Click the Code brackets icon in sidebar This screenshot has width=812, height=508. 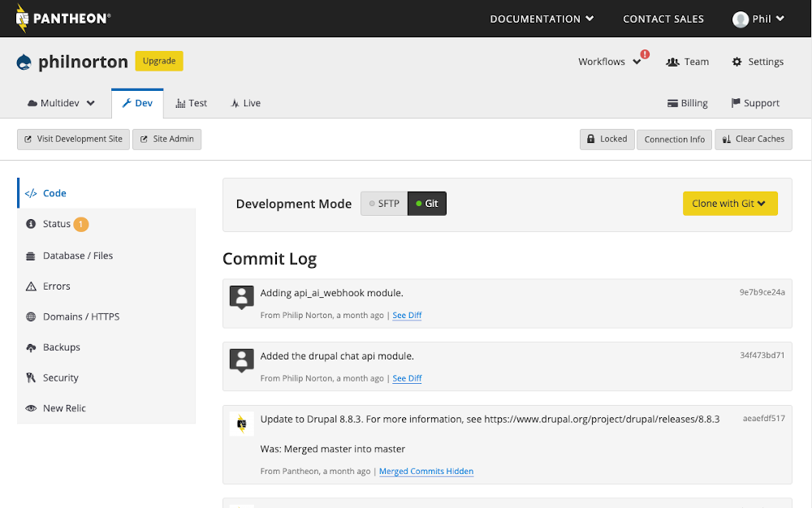tap(31, 193)
